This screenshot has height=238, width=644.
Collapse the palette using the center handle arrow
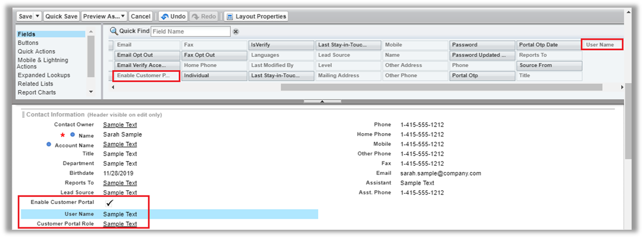click(322, 101)
